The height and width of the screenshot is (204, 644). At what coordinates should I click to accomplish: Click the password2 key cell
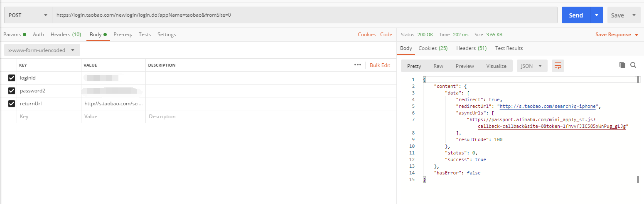49,91
